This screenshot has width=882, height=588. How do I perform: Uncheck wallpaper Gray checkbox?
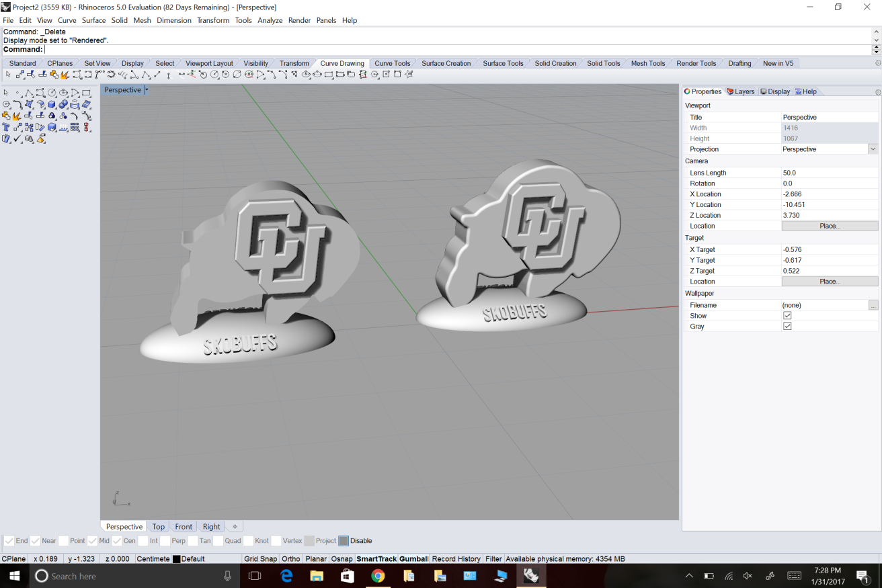pos(787,327)
